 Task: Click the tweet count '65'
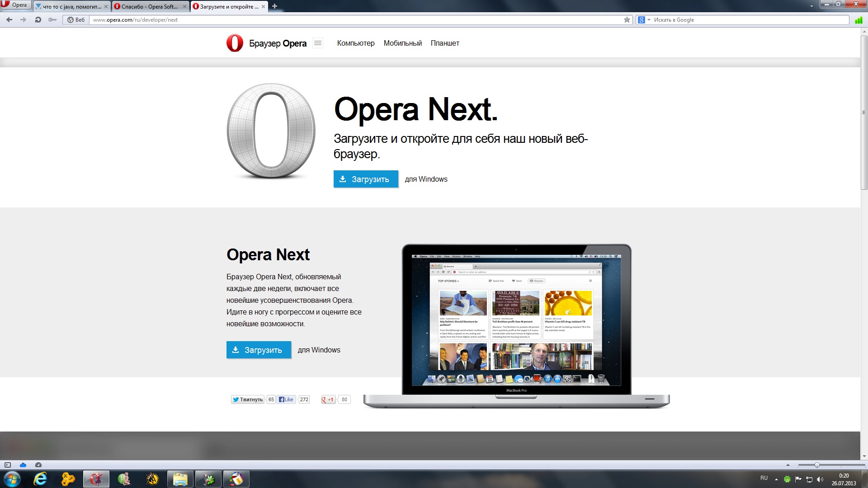coord(271,399)
